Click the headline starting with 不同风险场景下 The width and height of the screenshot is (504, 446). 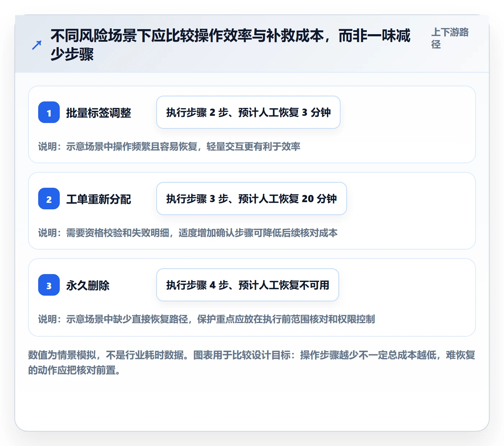(x=230, y=45)
